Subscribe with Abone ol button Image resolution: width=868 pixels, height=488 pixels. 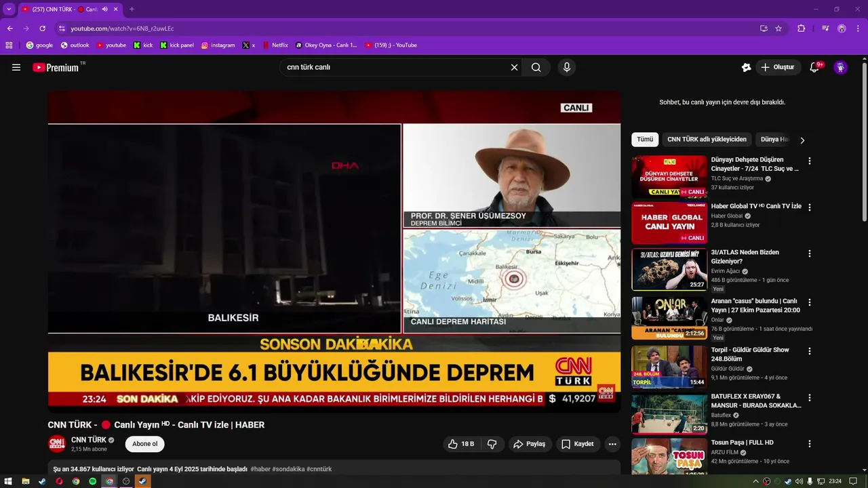tap(145, 444)
